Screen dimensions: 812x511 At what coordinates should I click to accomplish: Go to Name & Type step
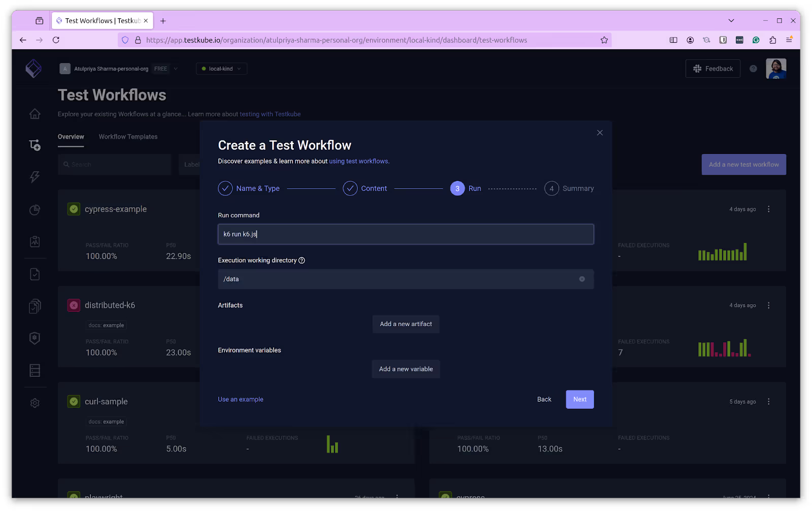pos(249,188)
